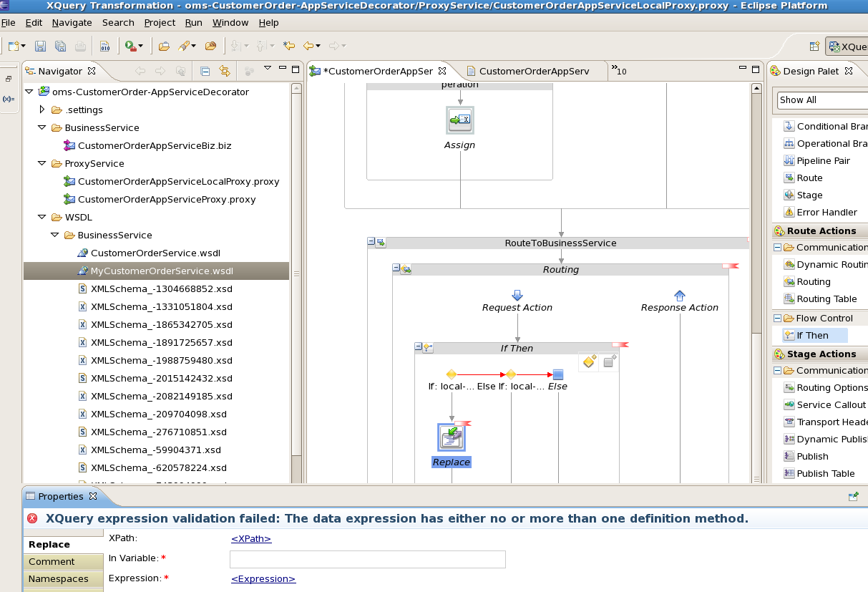868x592 pixels.
Task: Close the Navigator view tab
Action: (x=92, y=71)
